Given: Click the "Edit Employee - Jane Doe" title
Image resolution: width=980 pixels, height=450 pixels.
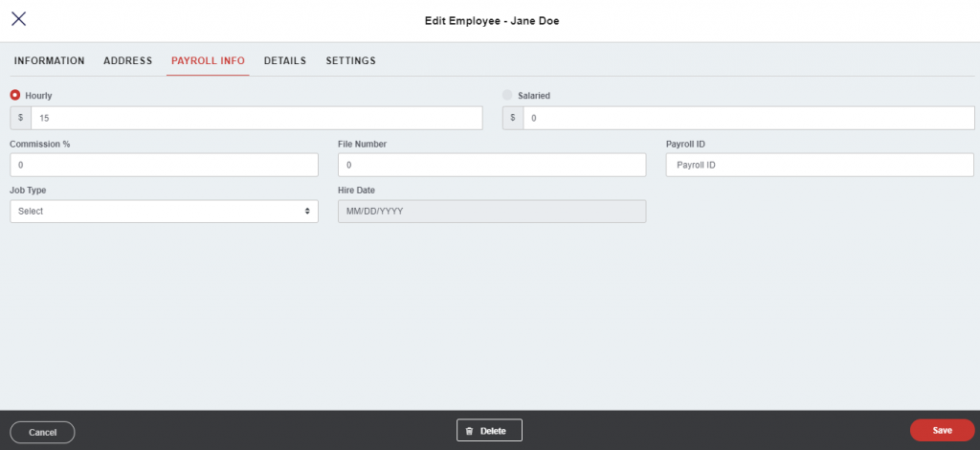Looking at the screenshot, I should click(x=492, y=21).
